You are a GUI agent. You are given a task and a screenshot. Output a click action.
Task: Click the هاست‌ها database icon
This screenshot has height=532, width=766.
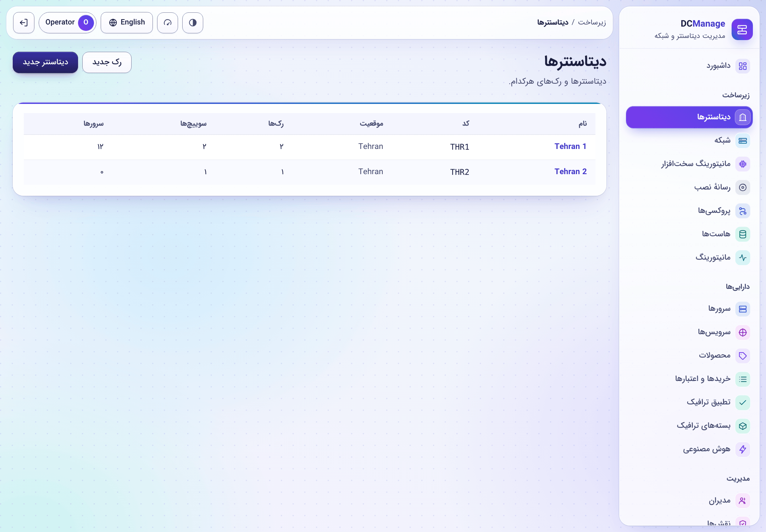[x=743, y=234]
